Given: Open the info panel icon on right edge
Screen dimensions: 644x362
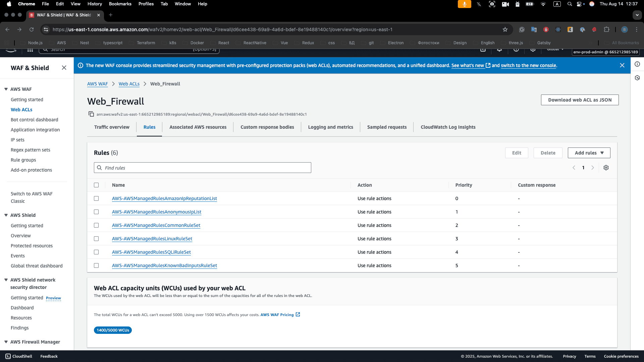Looking at the screenshot, I should (x=638, y=64).
